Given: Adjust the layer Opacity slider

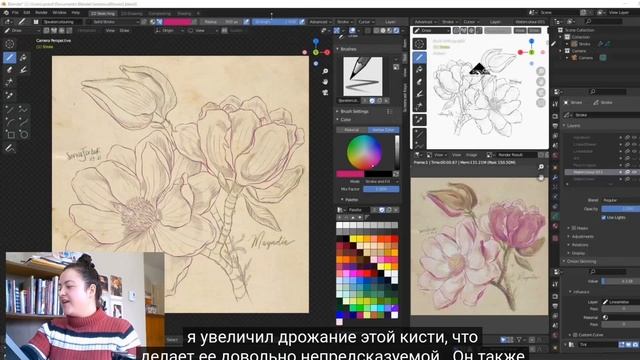Looking at the screenshot, I should pyautogui.click(x=620, y=209).
